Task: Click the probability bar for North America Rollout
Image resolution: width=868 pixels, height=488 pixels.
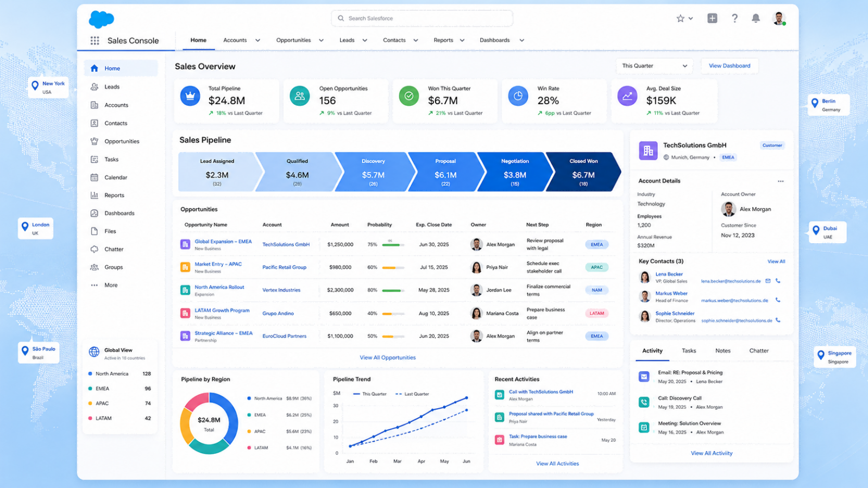Action: 393,290
